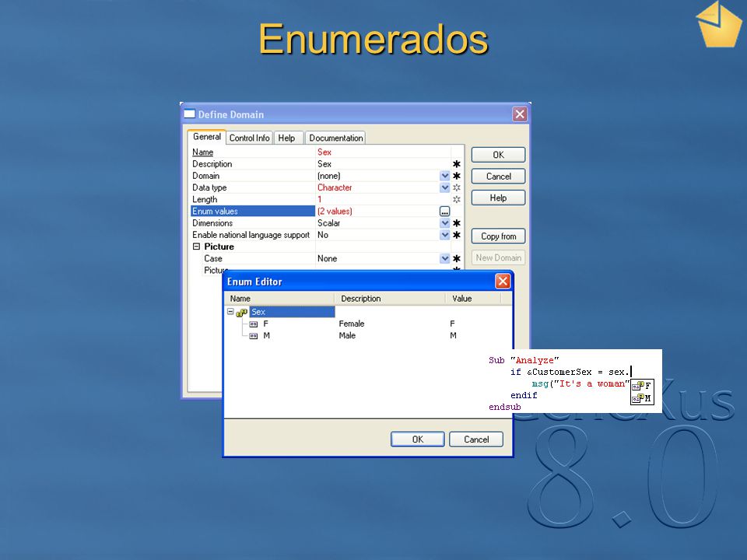Select the Sex root item in Enum Editor
747x560 pixels.
[x=292, y=312]
